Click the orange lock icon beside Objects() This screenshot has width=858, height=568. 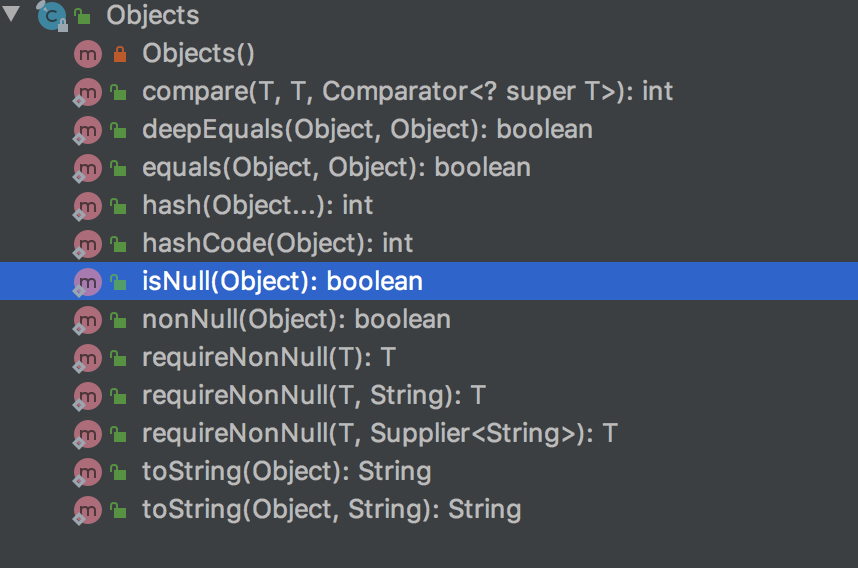(x=119, y=53)
